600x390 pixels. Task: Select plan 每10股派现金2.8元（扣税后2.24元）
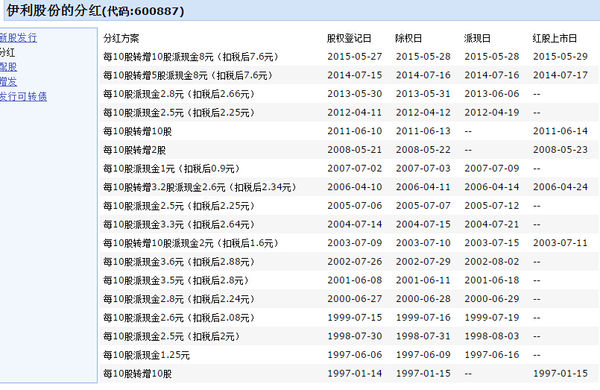[179, 299]
